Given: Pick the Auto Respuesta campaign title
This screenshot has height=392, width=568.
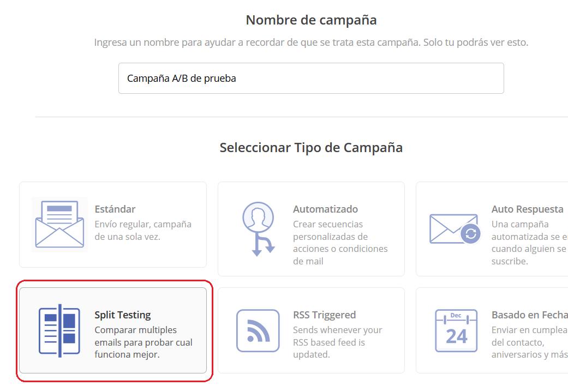Looking at the screenshot, I should pos(527,209).
